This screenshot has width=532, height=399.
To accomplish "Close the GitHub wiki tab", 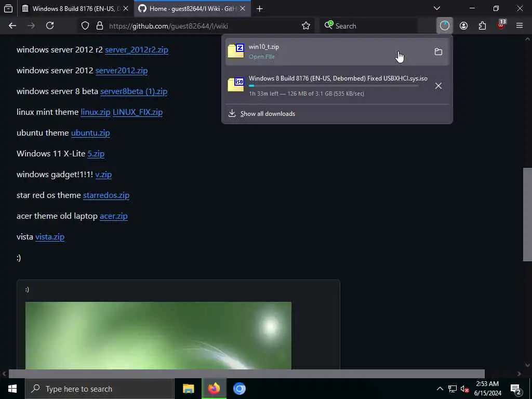I will coord(242,8).
